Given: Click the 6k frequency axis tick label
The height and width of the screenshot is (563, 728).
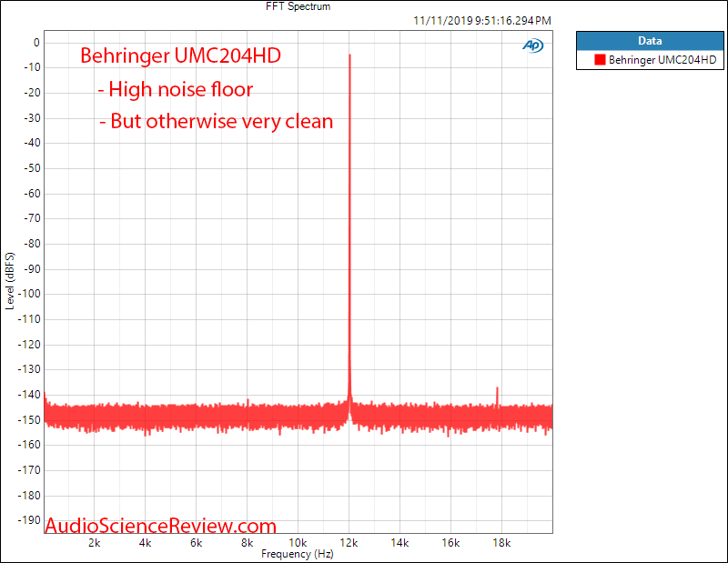Looking at the screenshot, I should pos(197,543).
